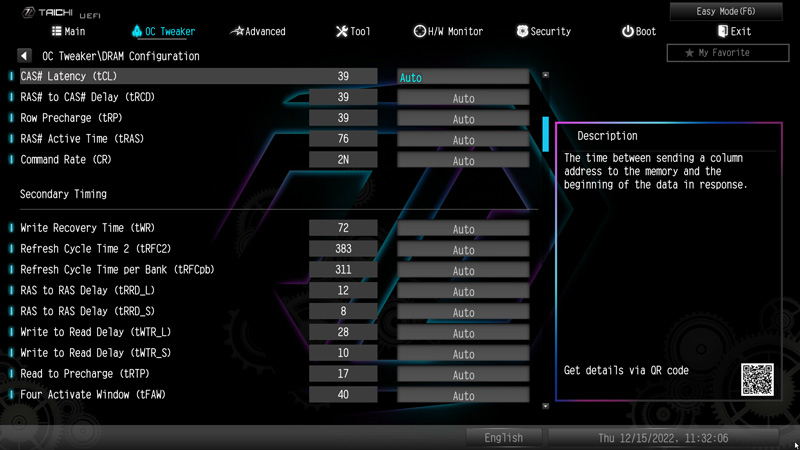800x450 pixels.
Task: Open the Advanced tab
Action: [x=258, y=32]
